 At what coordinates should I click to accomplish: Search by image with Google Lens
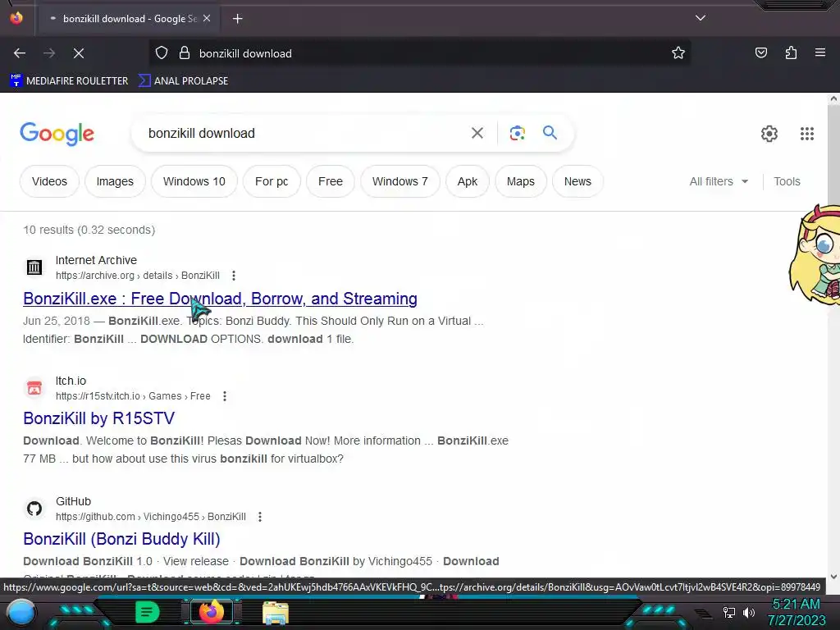(517, 133)
